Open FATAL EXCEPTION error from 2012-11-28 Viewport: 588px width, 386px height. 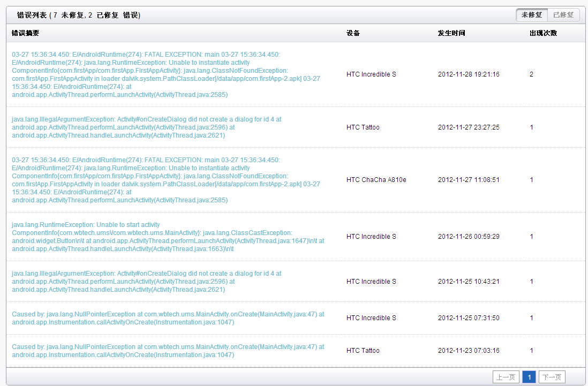[x=166, y=74]
